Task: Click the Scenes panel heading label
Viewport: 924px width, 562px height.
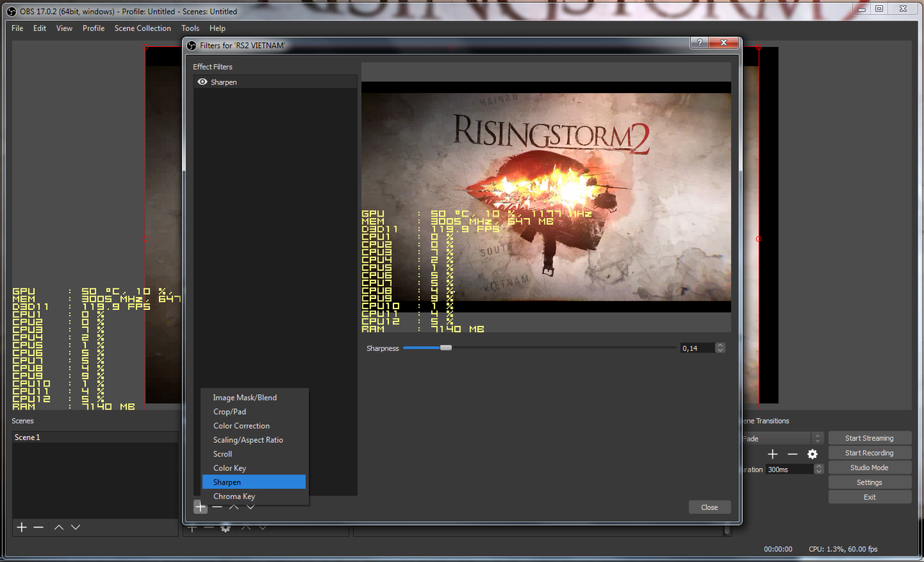Action: coord(22,421)
